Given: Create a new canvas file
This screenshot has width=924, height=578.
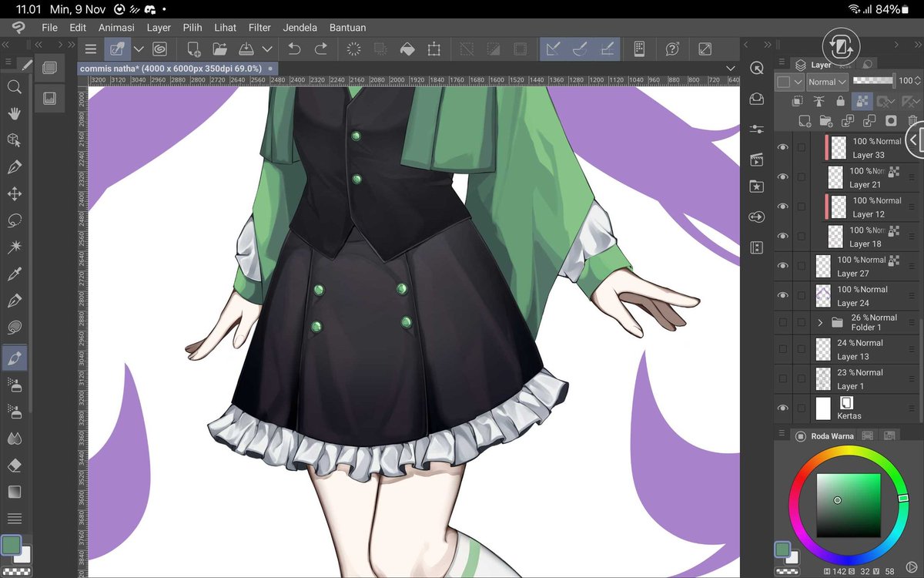Looking at the screenshot, I should coord(194,49).
